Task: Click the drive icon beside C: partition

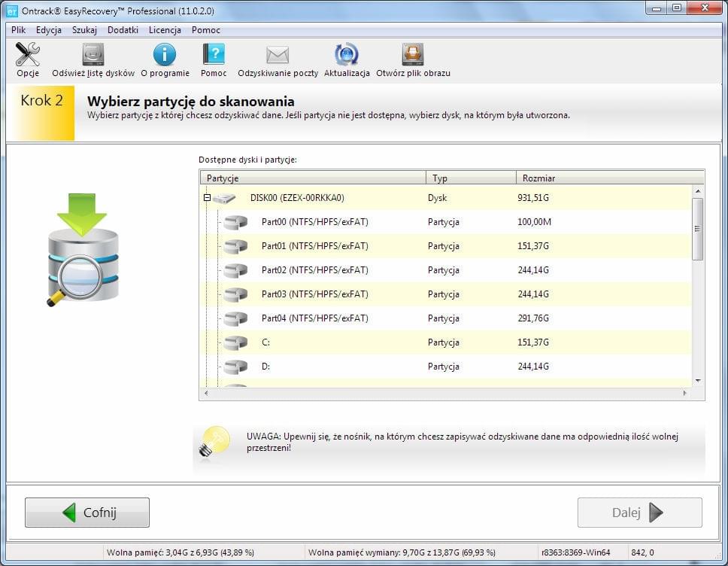Action: tap(235, 342)
